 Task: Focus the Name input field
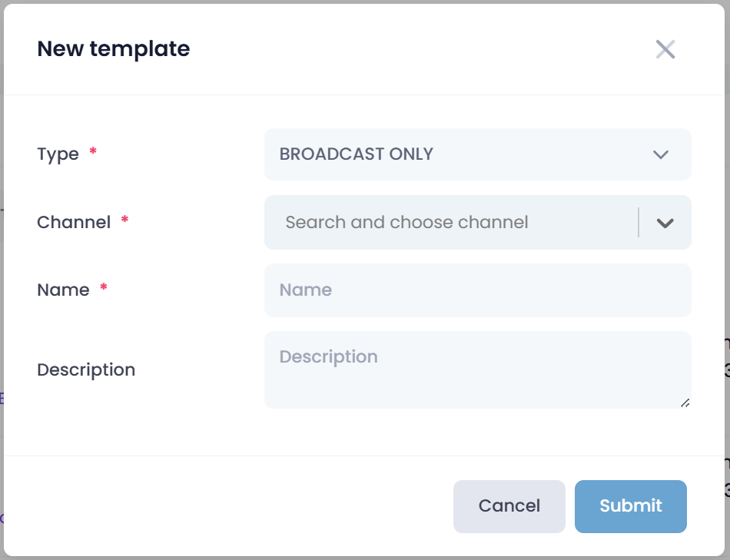[476, 290]
